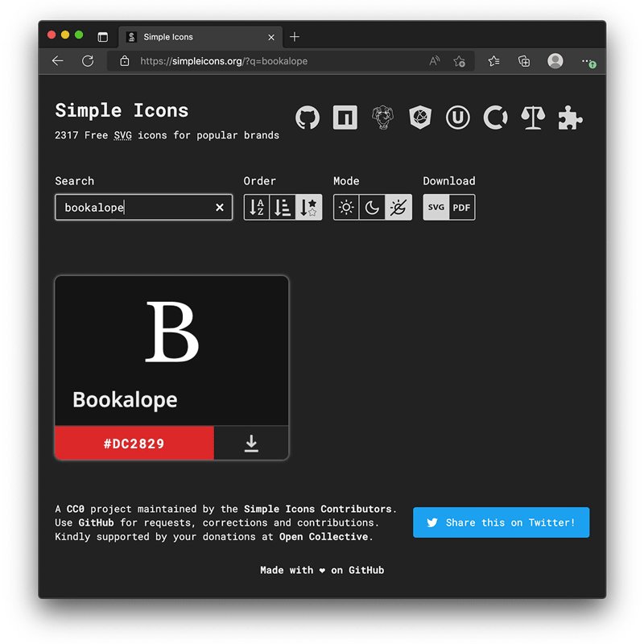The image size is (644, 644).
Task: Share this on Twitter button
Action: click(501, 522)
